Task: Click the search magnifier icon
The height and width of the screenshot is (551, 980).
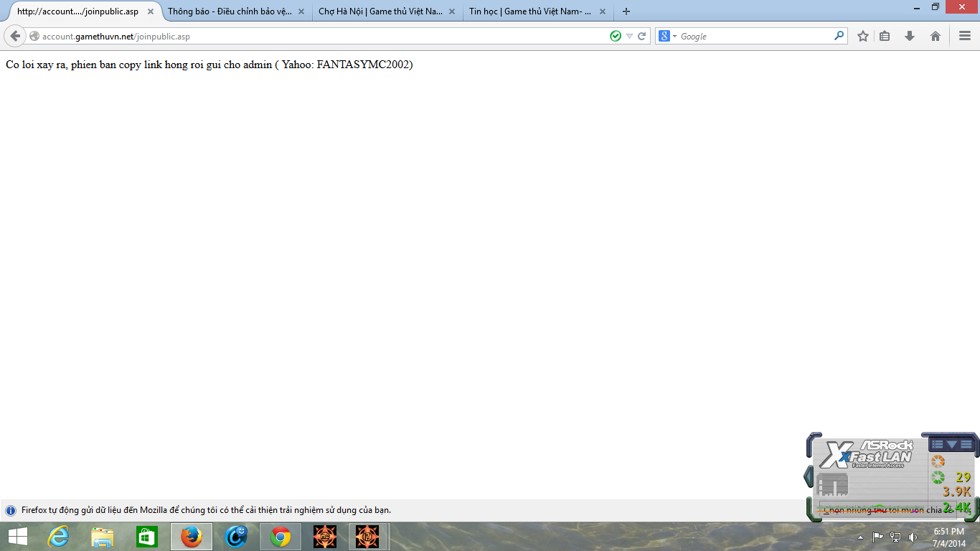Action: coord(839,36)
